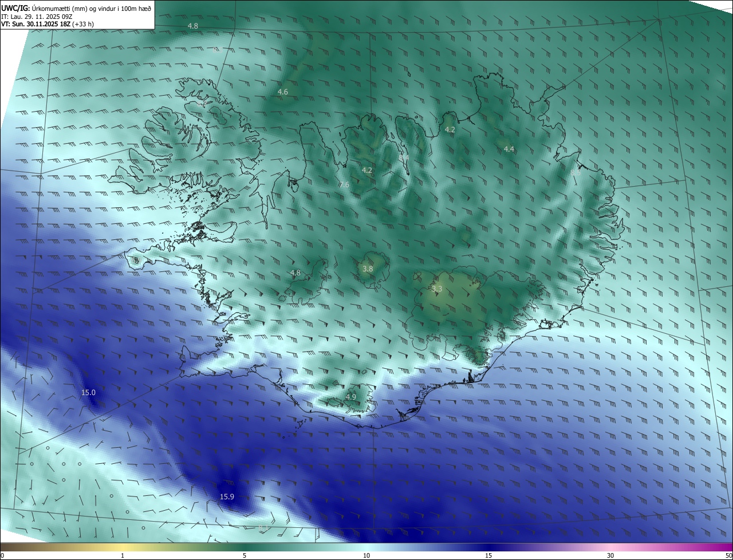Click the 5 tick on the color scale
This screenshot has width=733, height=560.
pos(245,555)
